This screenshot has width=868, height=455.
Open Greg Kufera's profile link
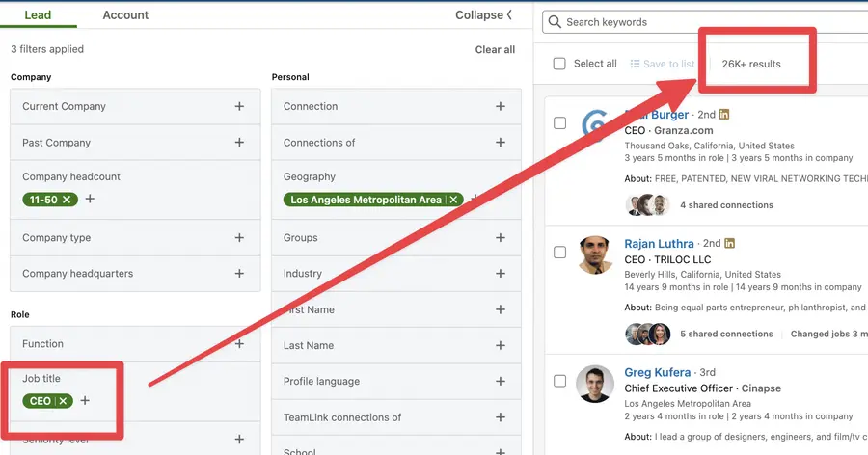tap(658, 372)
